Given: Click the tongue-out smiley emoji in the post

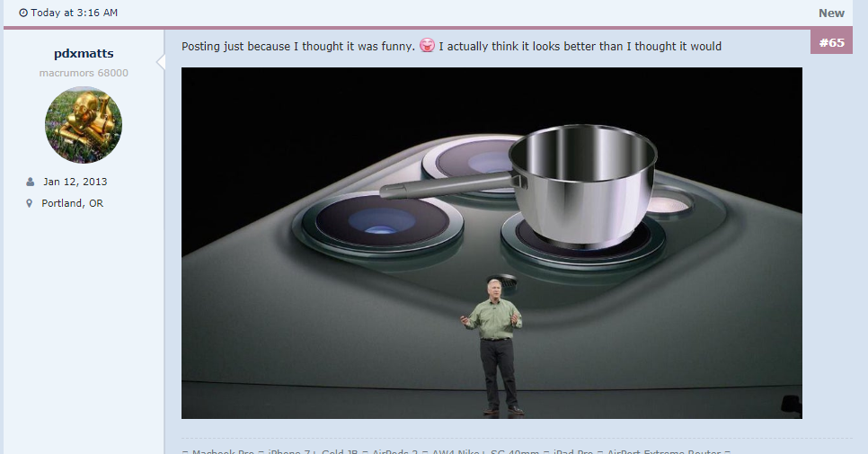Looking at the screenshot, I should coord(427,45).
